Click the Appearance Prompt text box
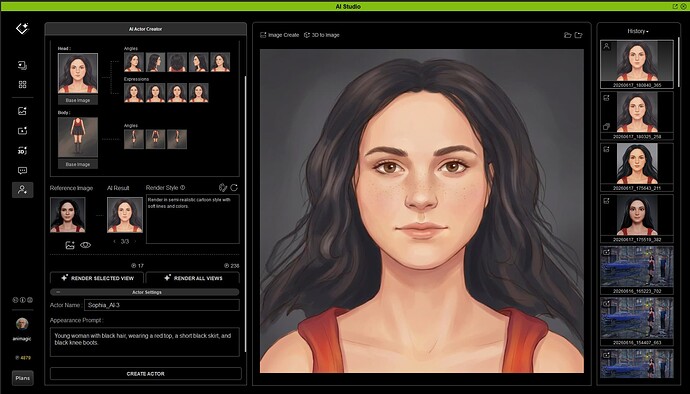690x394 pixels. pos(145,342)
